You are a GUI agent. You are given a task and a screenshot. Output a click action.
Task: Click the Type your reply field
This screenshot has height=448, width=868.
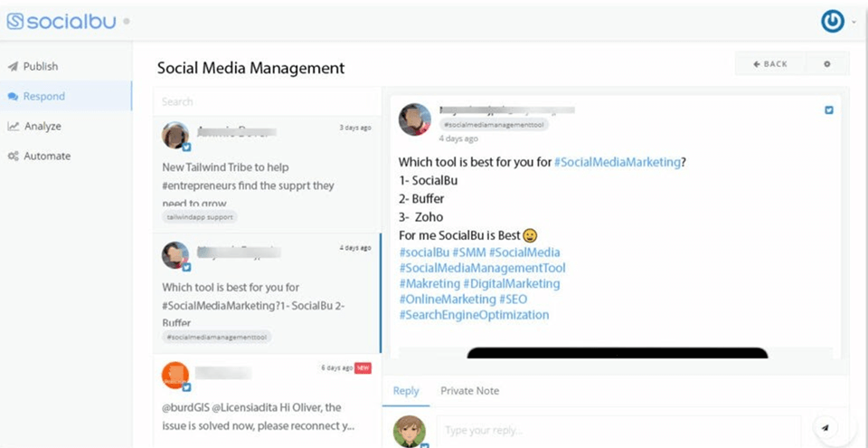click(x=618, y=431)
